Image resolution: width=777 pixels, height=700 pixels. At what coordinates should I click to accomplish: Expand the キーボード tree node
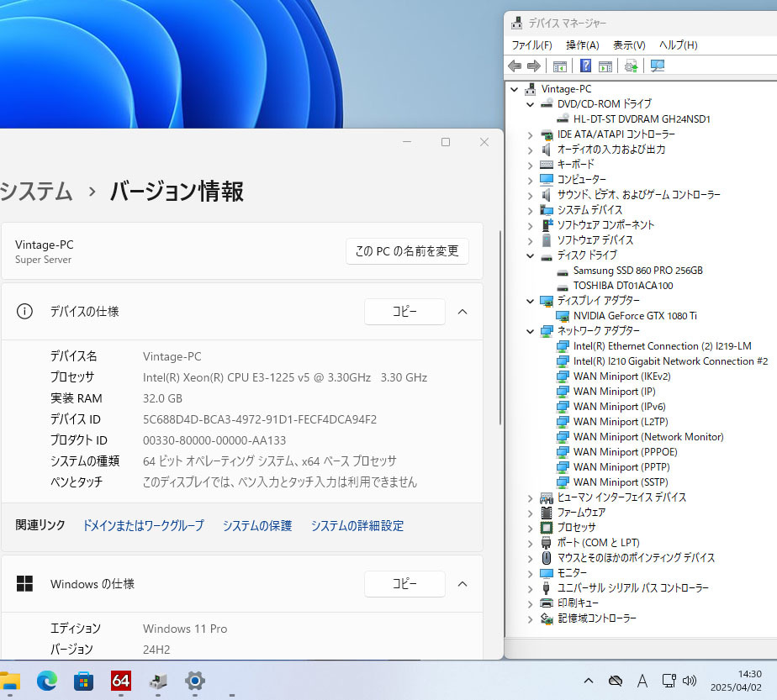pos(530,165)
